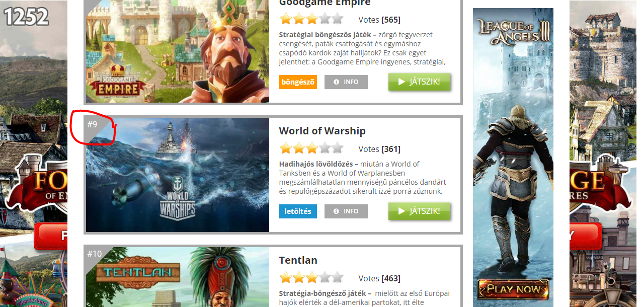Click the orange böngésző tag
Screen dimensions: 644x307
tap(298, 82)
